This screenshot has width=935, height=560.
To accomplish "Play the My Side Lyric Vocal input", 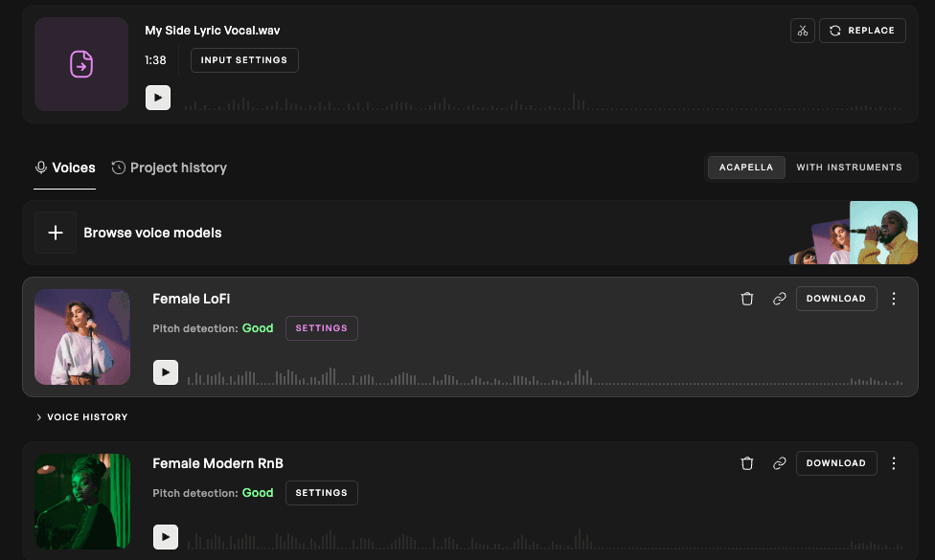I will pos(158,98).
